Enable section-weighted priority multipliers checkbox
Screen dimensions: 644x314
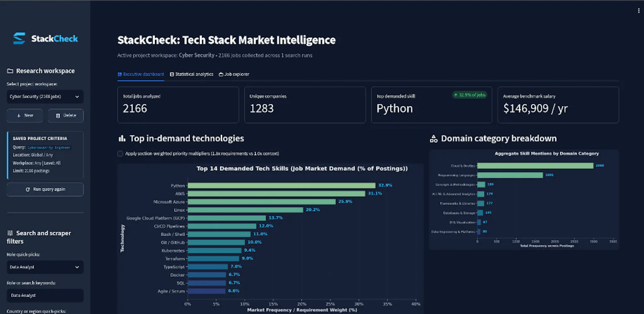coord(120,154)
